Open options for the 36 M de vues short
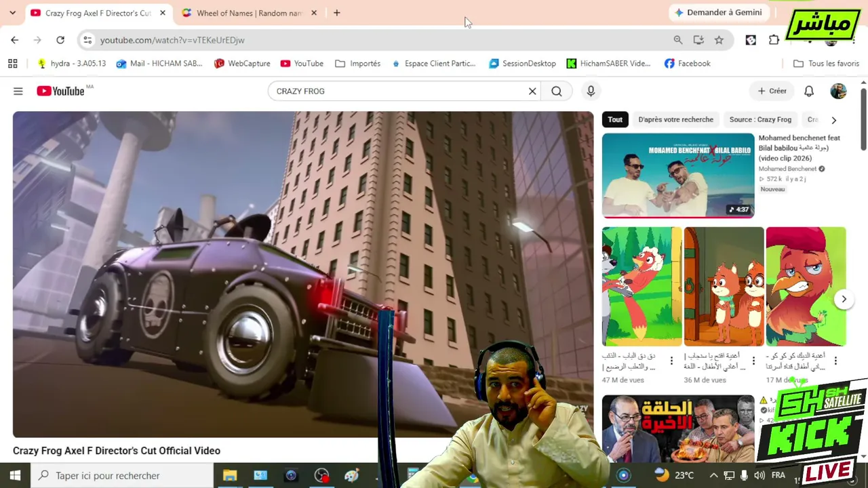This screenshot has width=868, height=488. (x=753, y=361)
